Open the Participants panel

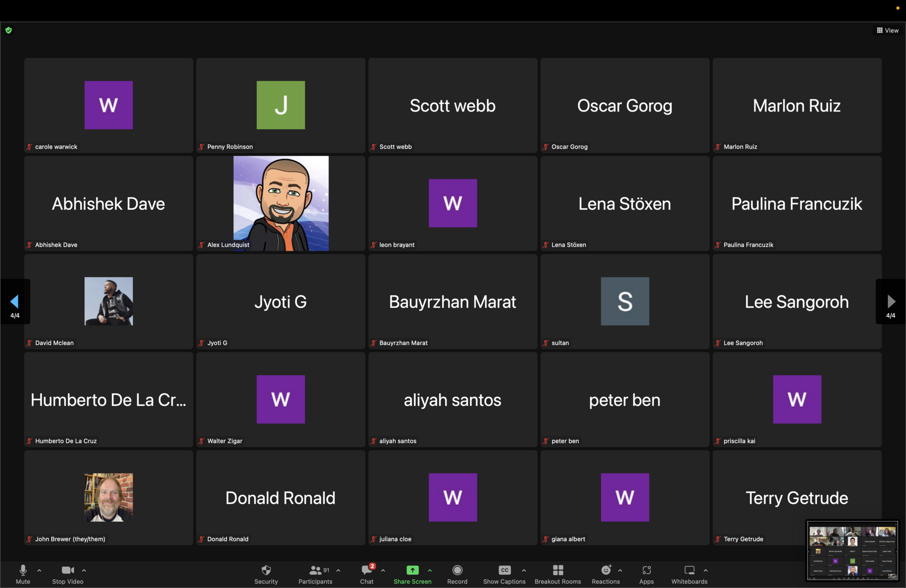click(315, 574)
